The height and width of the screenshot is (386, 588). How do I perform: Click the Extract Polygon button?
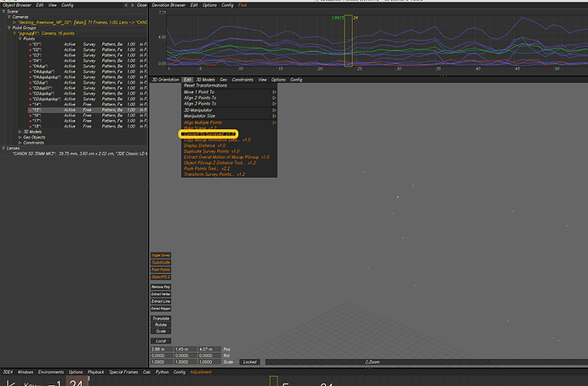tap(161, 309)
